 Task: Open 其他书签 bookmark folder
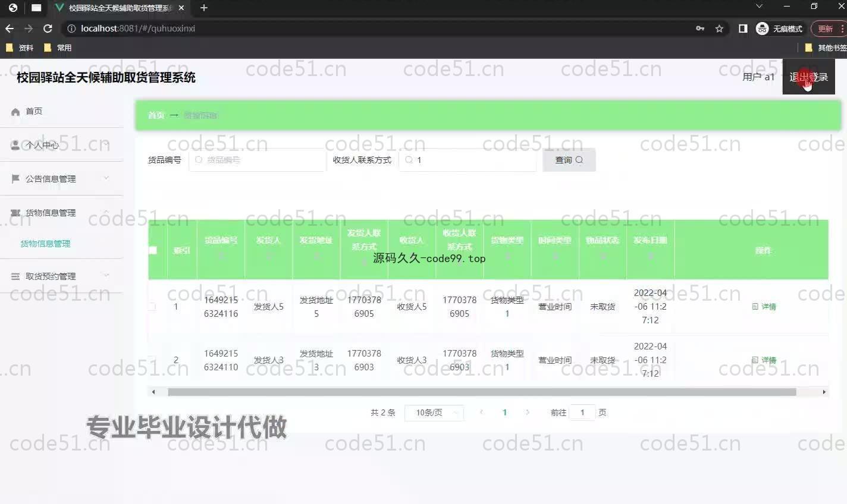pos(826,48)
